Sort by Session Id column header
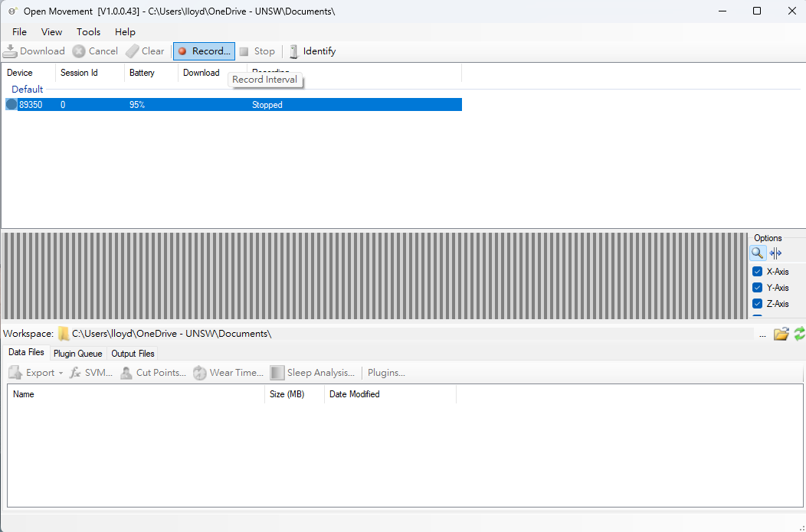Screen dimensions: 806x532 point(90,73)
